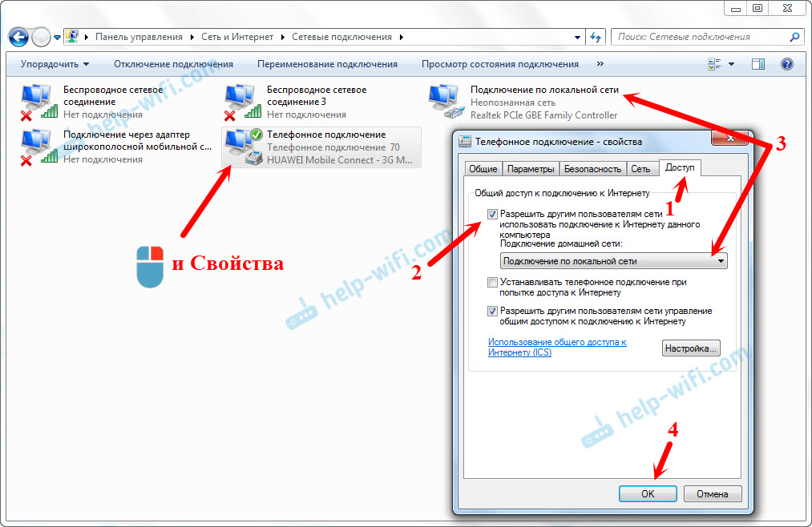Image resolution: width=812 pixels, height=527 pixels.
Task: Switch to the "Безопасность" tab
Action: point(592,169)
